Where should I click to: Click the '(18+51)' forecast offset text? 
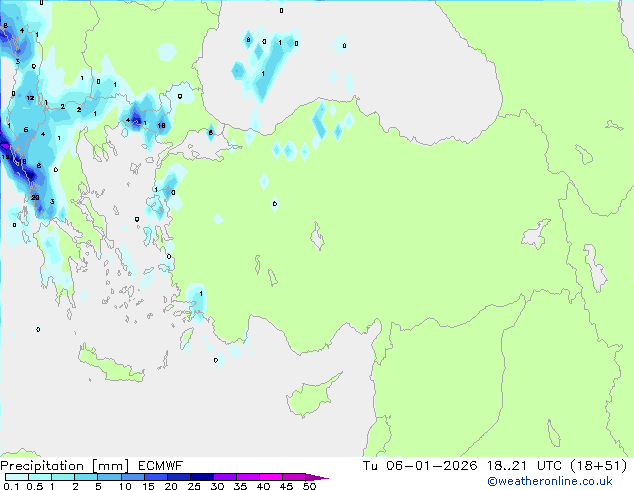tap(599, 466)
